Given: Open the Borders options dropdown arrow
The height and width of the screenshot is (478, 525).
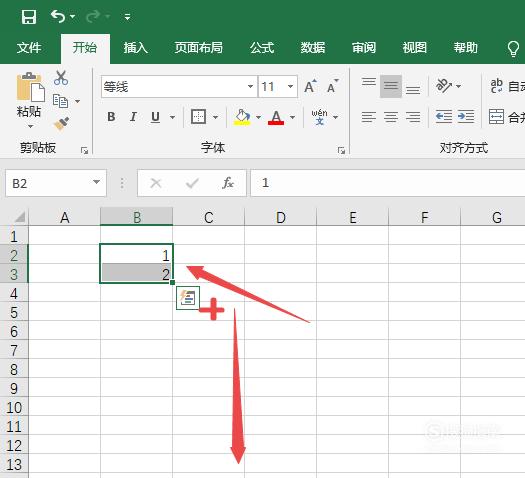Looking at the screenshot, I should point(216,117).
